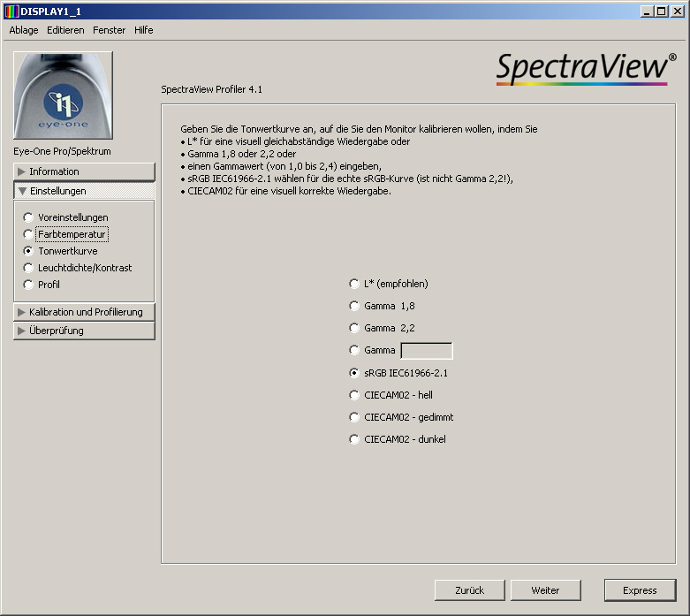Expand Kalibration und Profilierung section

pos(84,312)
